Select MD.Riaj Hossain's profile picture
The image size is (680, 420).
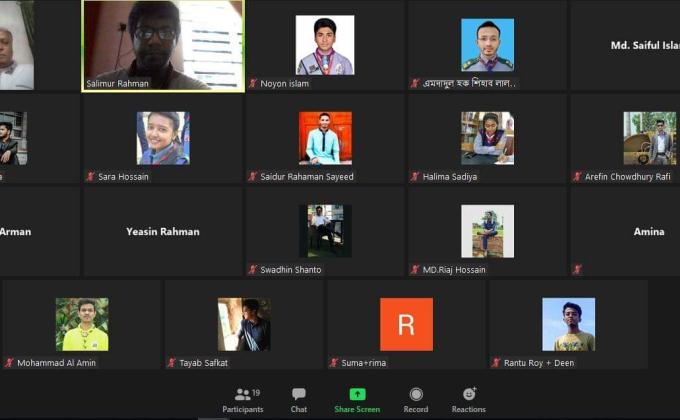(487, 231)
